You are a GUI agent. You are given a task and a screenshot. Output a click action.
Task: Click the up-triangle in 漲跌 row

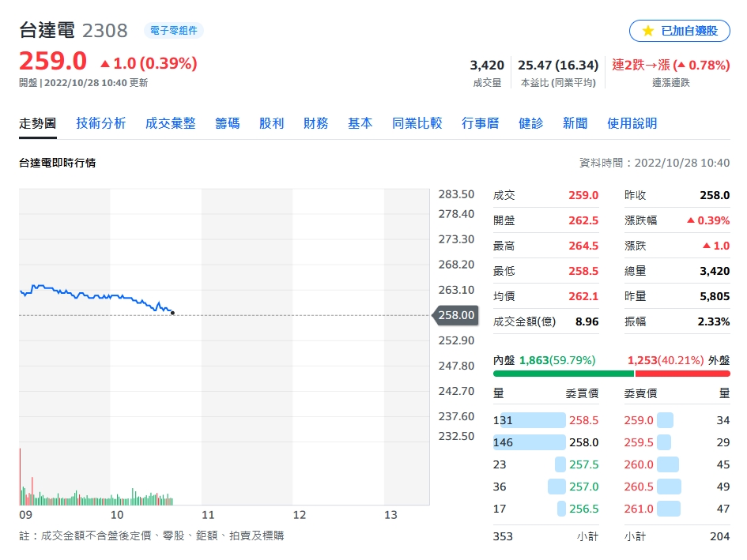coord(707,246)
